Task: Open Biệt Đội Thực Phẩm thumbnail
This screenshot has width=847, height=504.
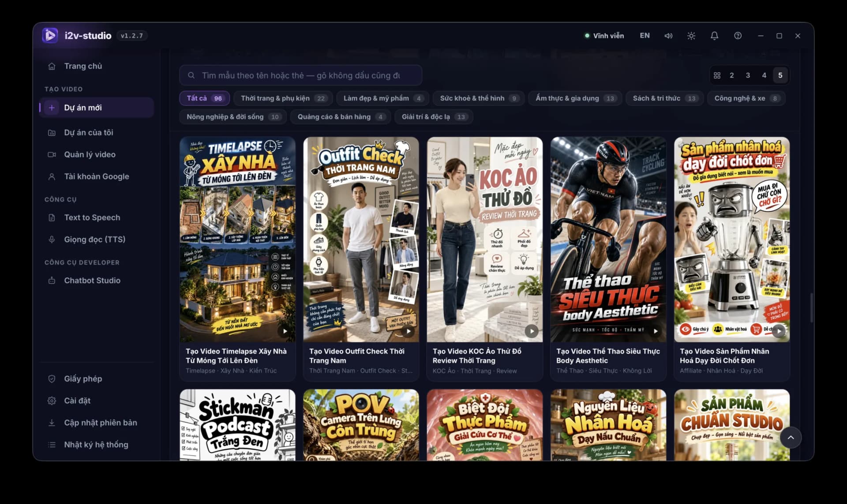Action: 485,425
